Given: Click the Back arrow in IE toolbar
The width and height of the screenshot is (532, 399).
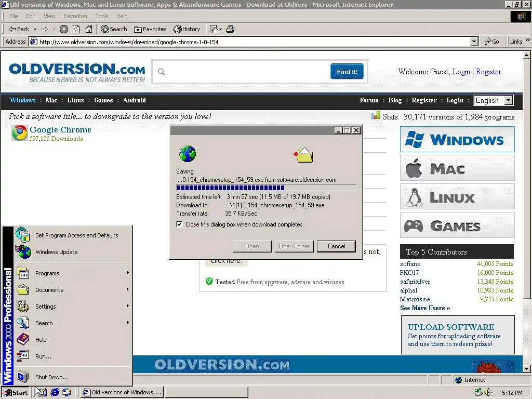Looking at the screenshot, I should coord(19,29).
